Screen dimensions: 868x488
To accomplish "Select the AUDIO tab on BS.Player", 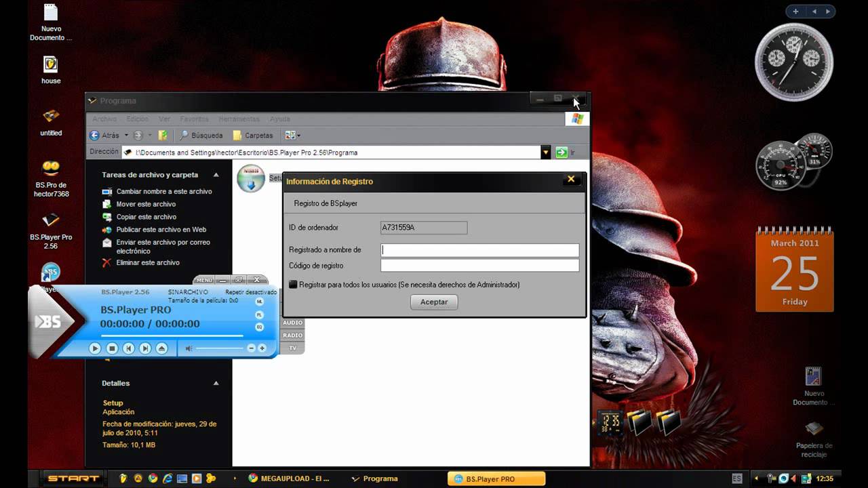I will [x=293, y=323].
